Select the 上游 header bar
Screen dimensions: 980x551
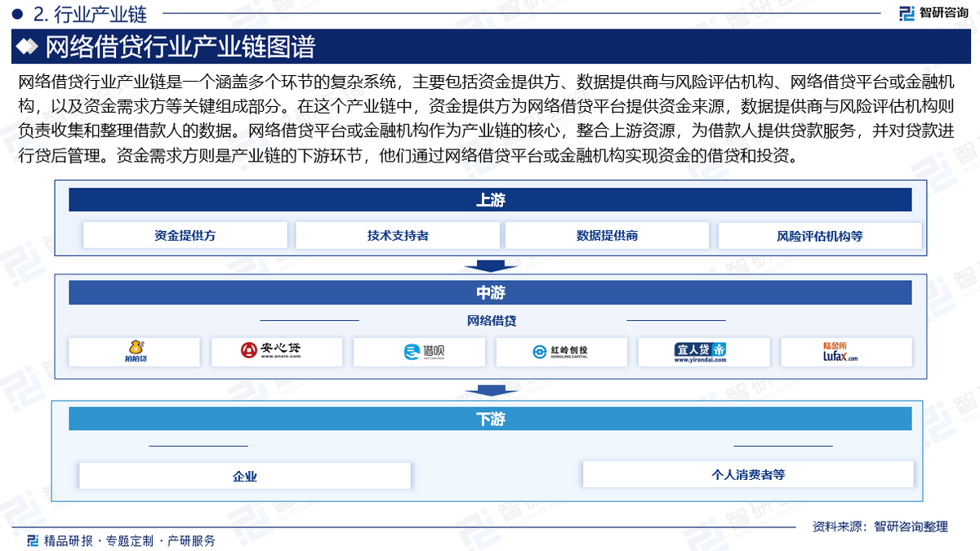pyautogui.click(x=490, y=200)
